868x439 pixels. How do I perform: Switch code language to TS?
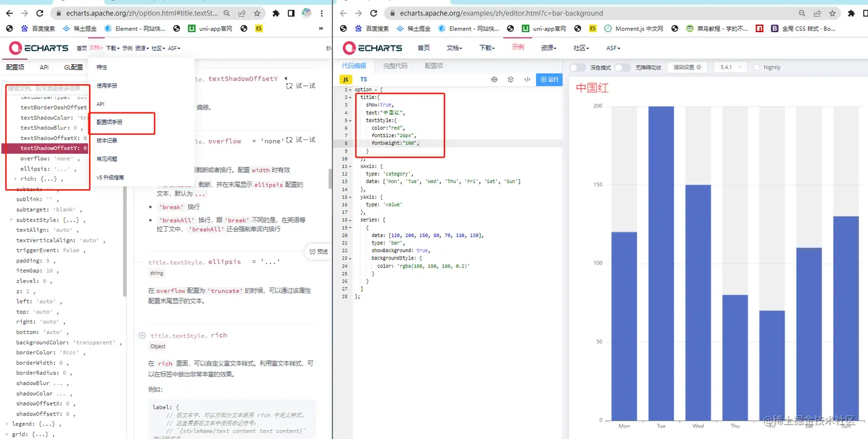pos(363,79)
